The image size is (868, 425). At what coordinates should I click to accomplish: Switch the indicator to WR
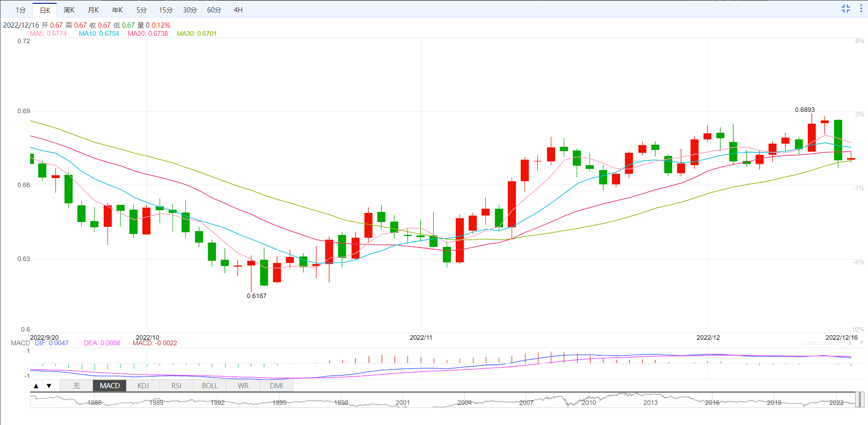(x=243, y=386)
